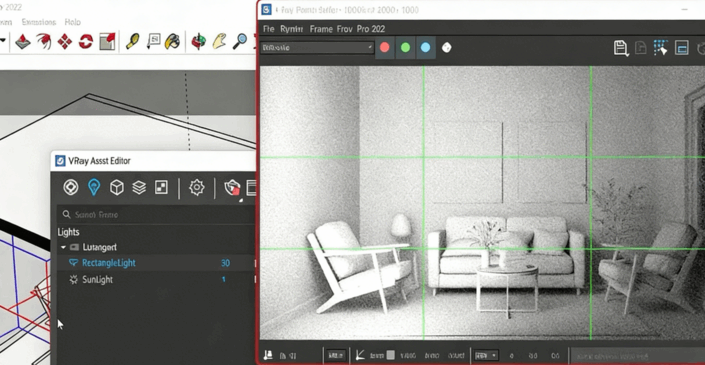Click the dimmed document icon beside save
This screenshot has height=365, width=705.
(640, 48)
